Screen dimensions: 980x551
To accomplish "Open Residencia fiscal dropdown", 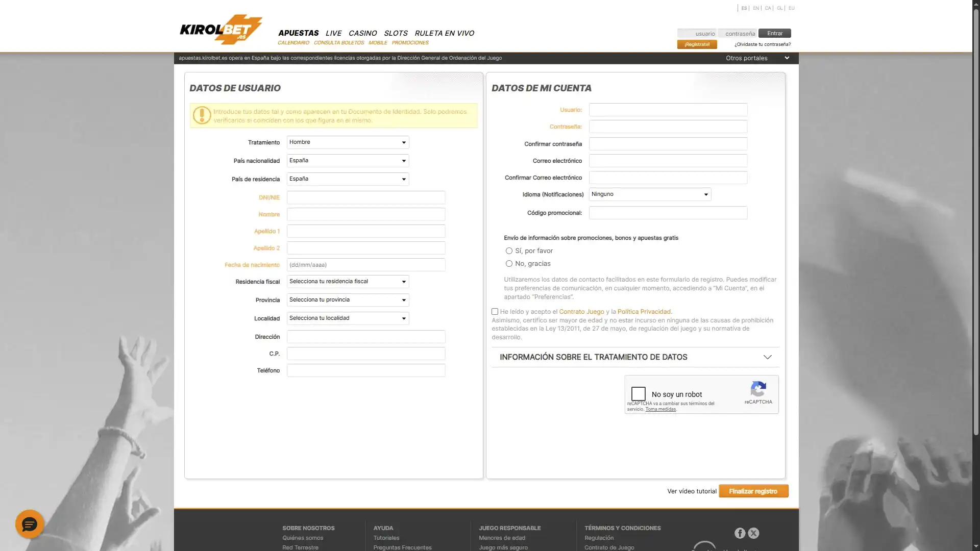I will coord(348,282).
